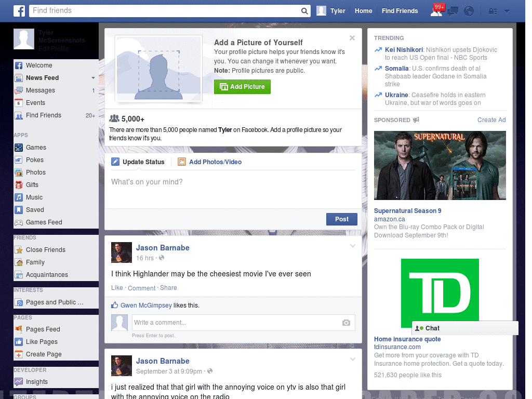
Task: Open Gwen McGimpsey's profile link
Action: point(146,305)
